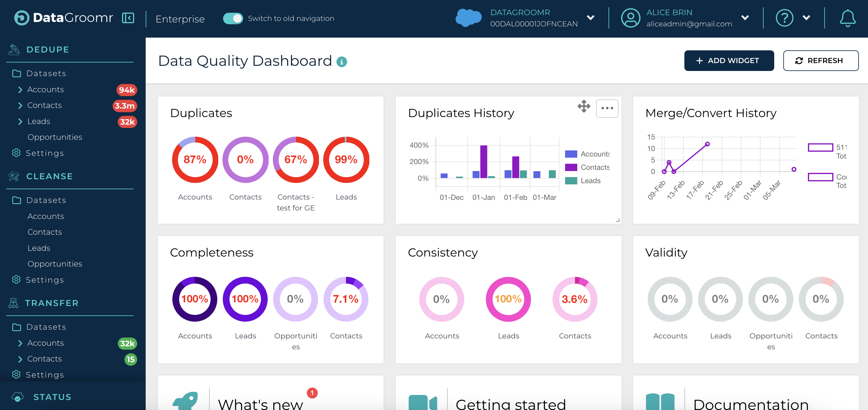The width and height of the screenshot is (868, 410).
Task: Open Cleanse Opportunities dataset
Action: click(55, 264)
